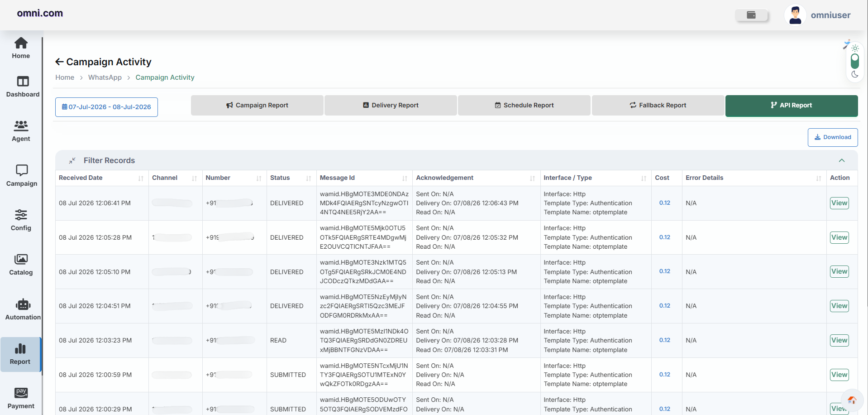Image resolution: width=868 pixels, height=415 pixels.
Task: Switch to the Schedule Report tab
Action: [x=524, y=105]
